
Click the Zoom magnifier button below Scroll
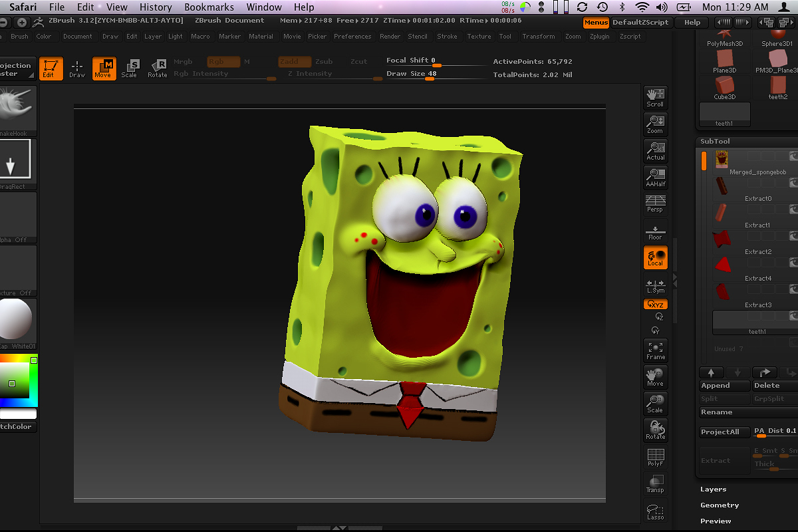(655, 124)
